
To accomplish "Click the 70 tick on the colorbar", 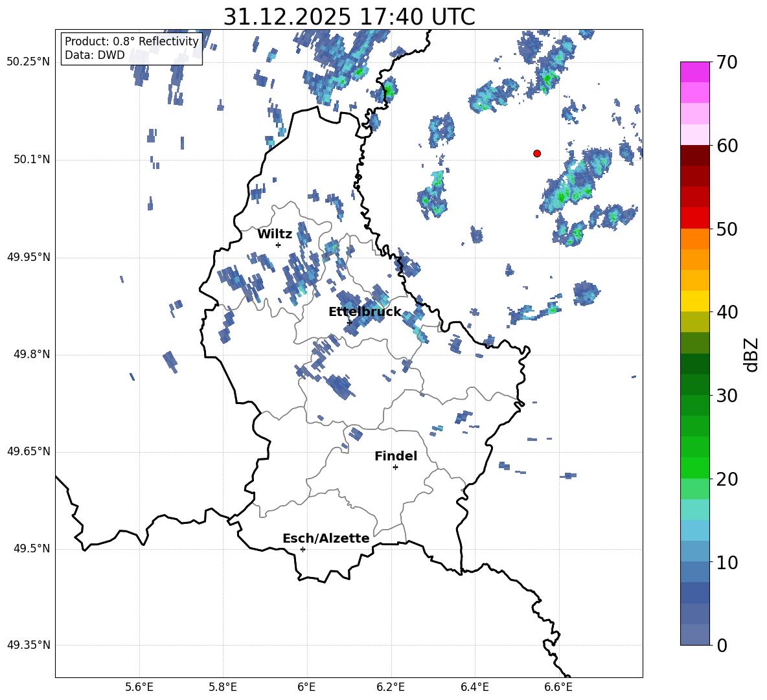I will [727, 62].
